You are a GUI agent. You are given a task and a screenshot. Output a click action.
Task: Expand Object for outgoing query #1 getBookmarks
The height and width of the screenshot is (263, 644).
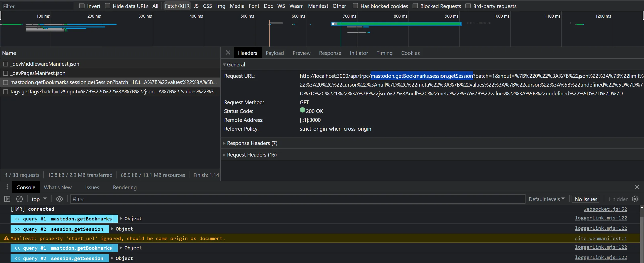(x=121, y=218)
